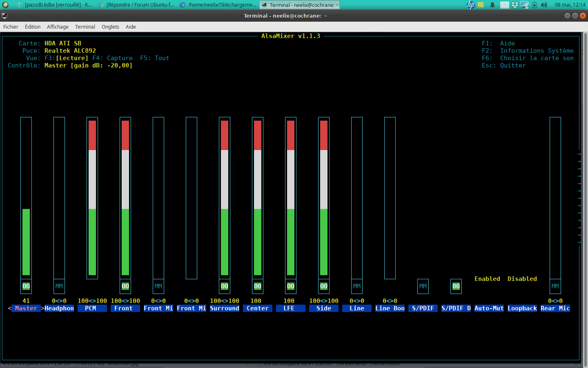Click the PCM volume bar
Viewport: 588px width, 368px height.
tap(92, 198)
